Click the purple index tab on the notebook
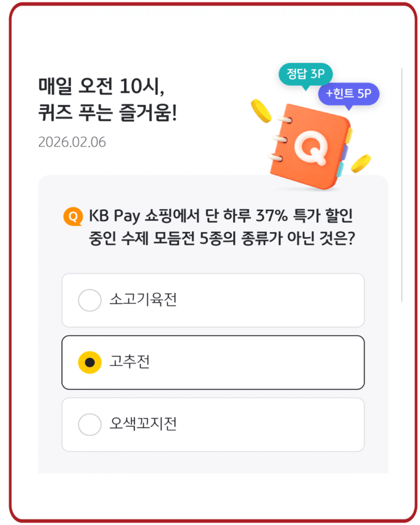Screen dimensions: 420x525 click(x=346, y=153)
